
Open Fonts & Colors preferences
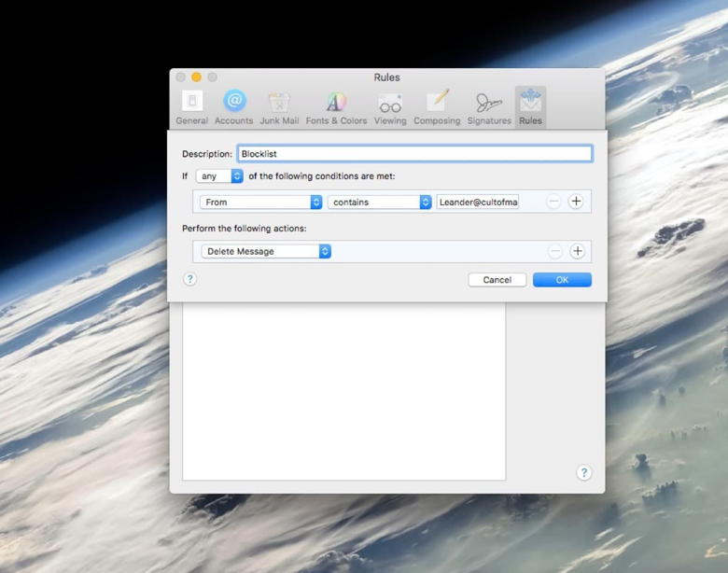[x=336, y=107]
